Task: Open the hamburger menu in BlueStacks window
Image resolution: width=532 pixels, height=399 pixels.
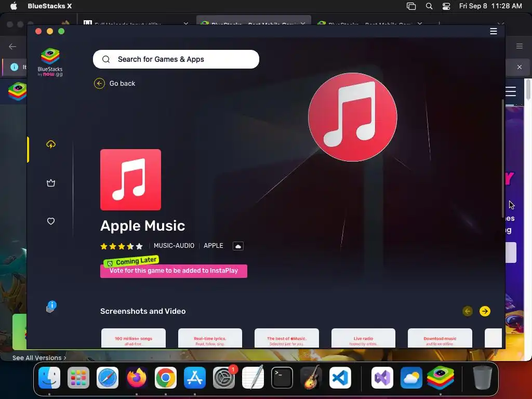Action: (x=494, y=31)
